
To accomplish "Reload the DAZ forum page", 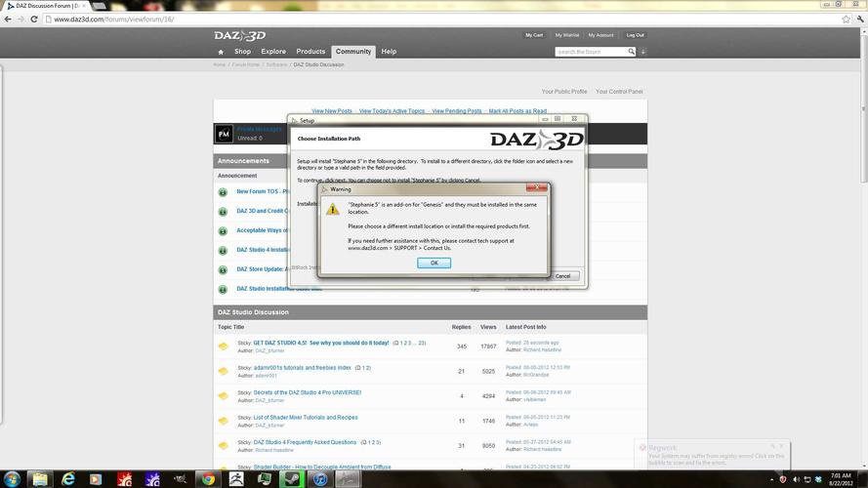I will click(x=34, y=19).
